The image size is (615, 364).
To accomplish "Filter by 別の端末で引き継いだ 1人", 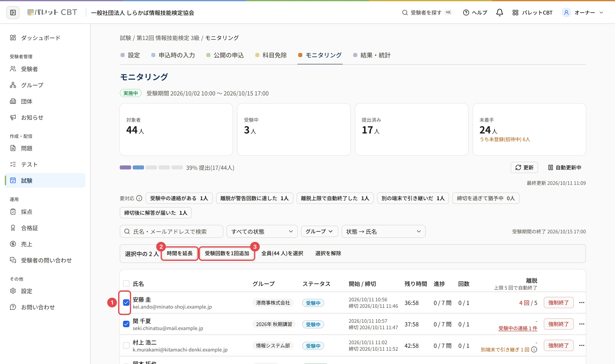I will point(413,198).
